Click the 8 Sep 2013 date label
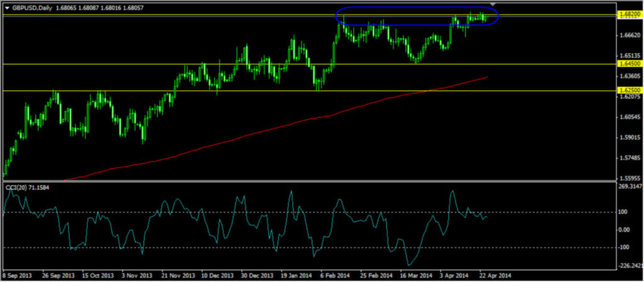The height and width of the screenshot is (282, 644). pos(17,276)
